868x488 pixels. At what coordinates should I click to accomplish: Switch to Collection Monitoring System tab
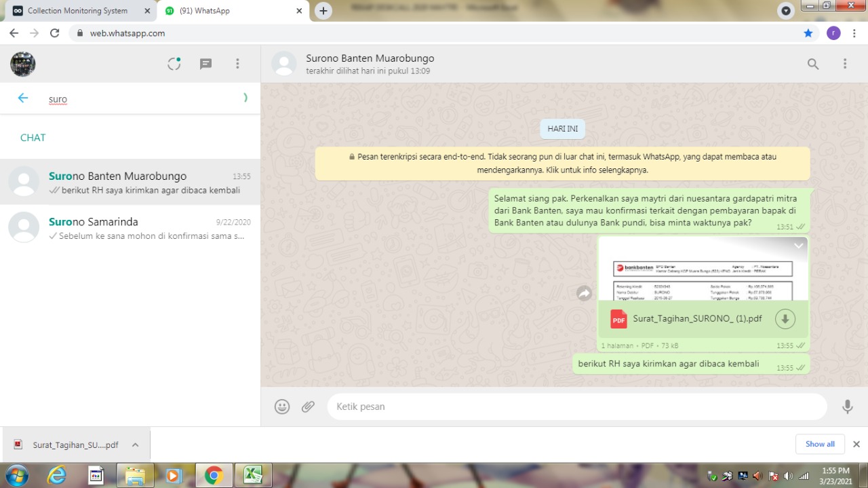77,11
